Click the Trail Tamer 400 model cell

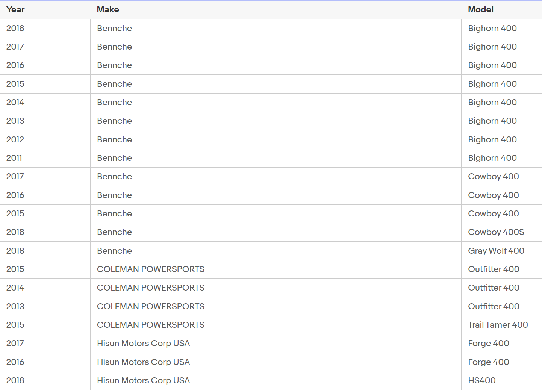click(x=498, y=325)
